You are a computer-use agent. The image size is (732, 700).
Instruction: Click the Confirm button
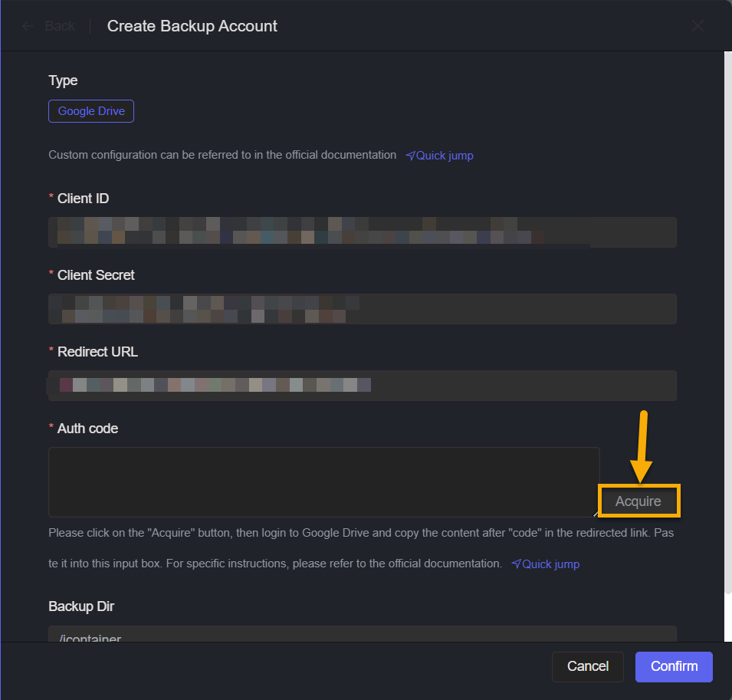[x=674, y=666]
